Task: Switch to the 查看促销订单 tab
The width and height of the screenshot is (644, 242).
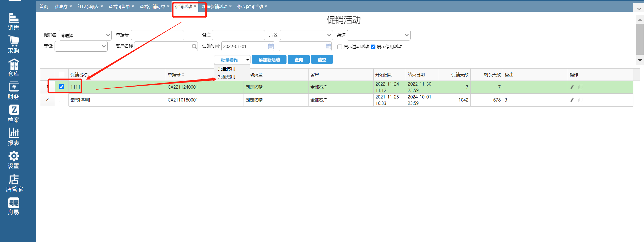Action: point(152,7)
